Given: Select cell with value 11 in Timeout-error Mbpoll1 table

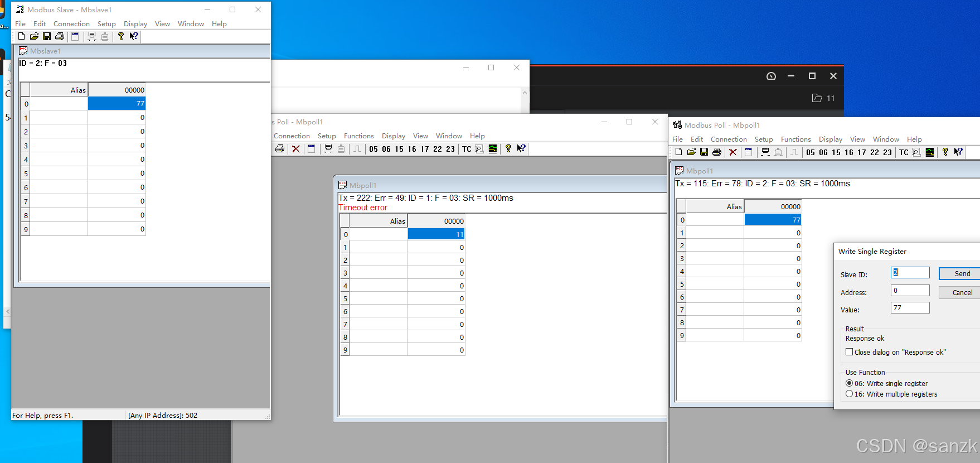Looking at the screenshot, I should pyautogui.click(x=436, y=234).
